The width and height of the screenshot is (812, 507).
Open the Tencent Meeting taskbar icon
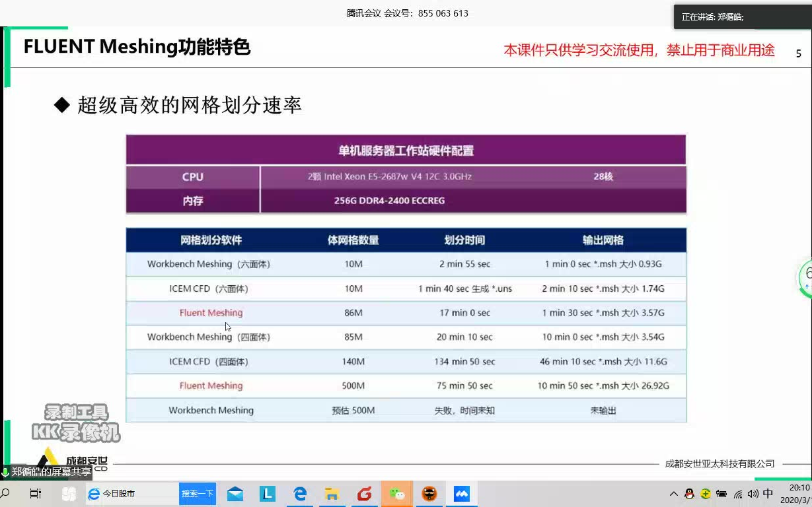pos(462,493)
